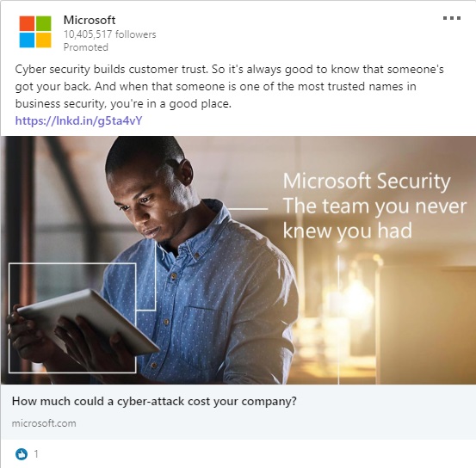Click the Promoted label
476x468 pixels.
(x=85, y=47)
